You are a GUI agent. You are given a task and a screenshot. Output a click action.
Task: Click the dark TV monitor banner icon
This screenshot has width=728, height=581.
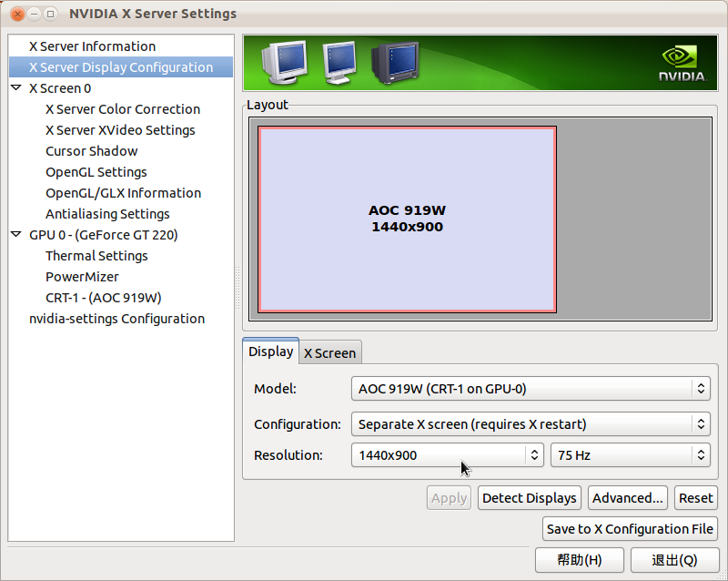[395, 63]
